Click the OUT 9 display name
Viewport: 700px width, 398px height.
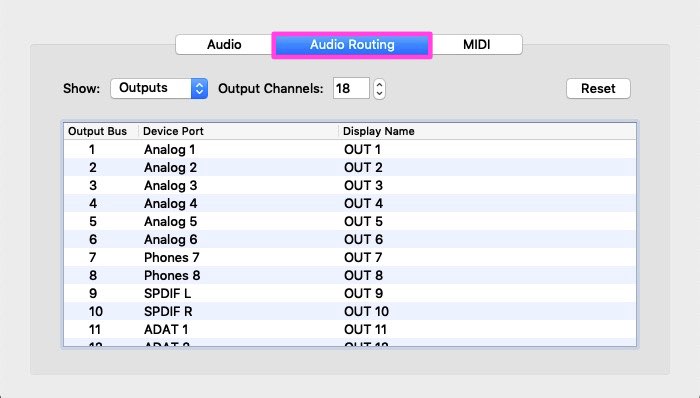tap(363, 294)
